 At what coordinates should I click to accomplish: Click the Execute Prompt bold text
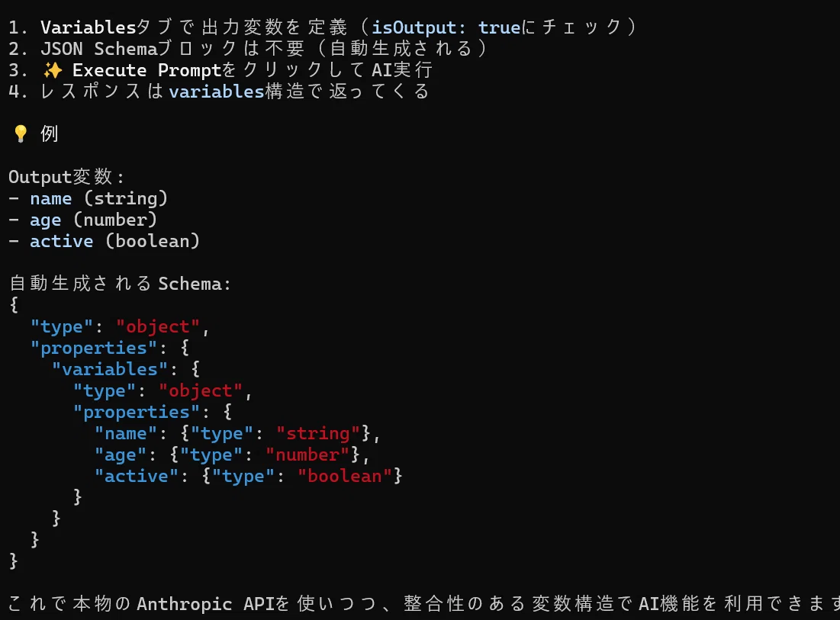[x=146, y=70]
